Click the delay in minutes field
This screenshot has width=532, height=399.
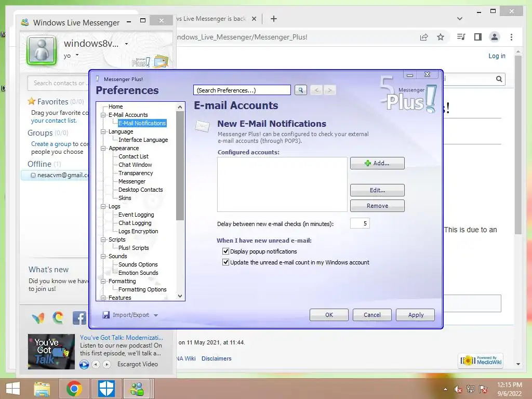pos(360,223)
